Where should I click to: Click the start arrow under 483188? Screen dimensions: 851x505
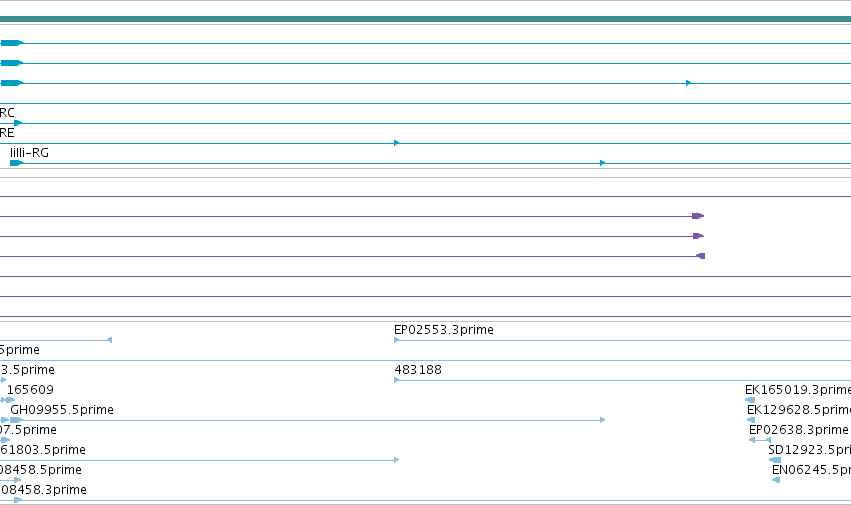397,380
